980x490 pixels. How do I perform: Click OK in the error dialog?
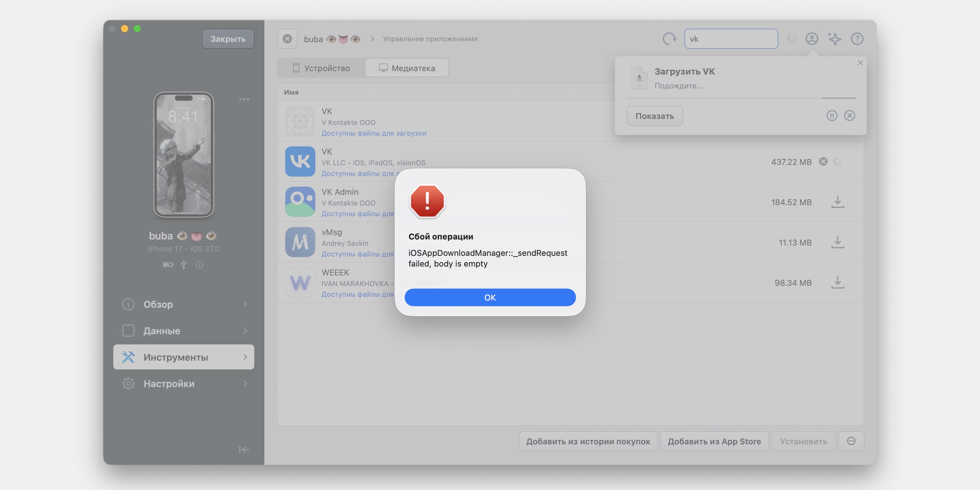coord(490,298)
